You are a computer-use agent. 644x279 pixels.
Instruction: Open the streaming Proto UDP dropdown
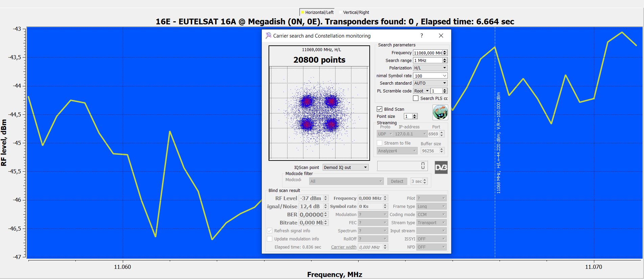pos(385,134)
